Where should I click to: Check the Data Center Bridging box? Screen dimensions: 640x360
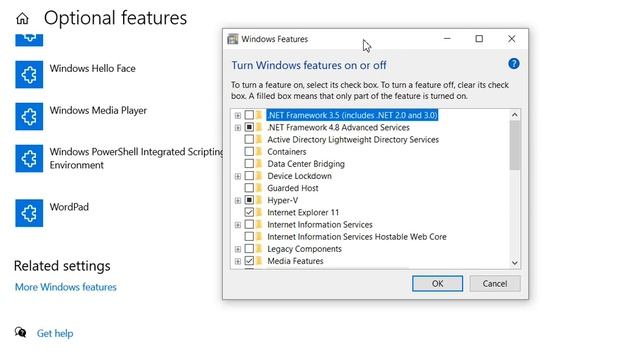[249, 164]
